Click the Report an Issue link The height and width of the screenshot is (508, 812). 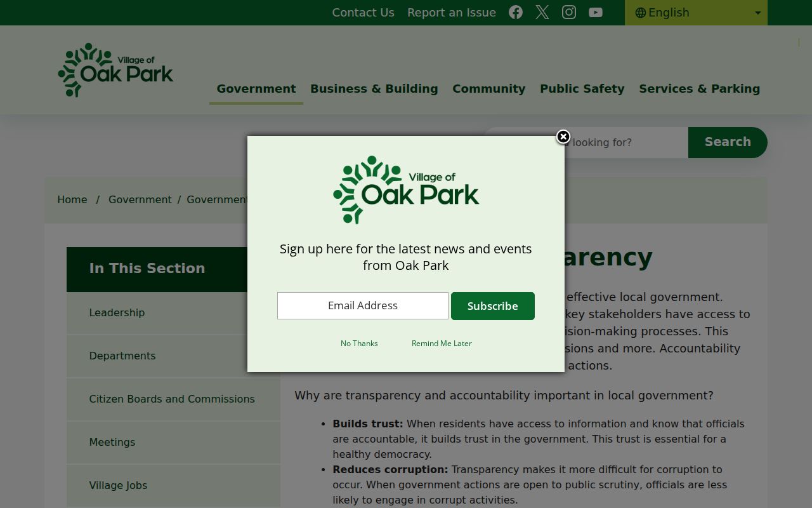click(x=452, y=13)
